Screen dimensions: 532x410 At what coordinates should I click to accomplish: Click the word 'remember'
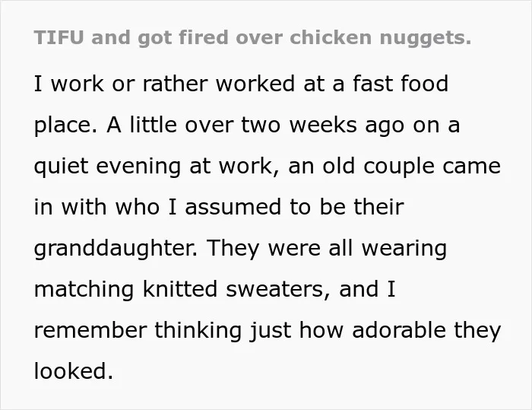[90, 330]
